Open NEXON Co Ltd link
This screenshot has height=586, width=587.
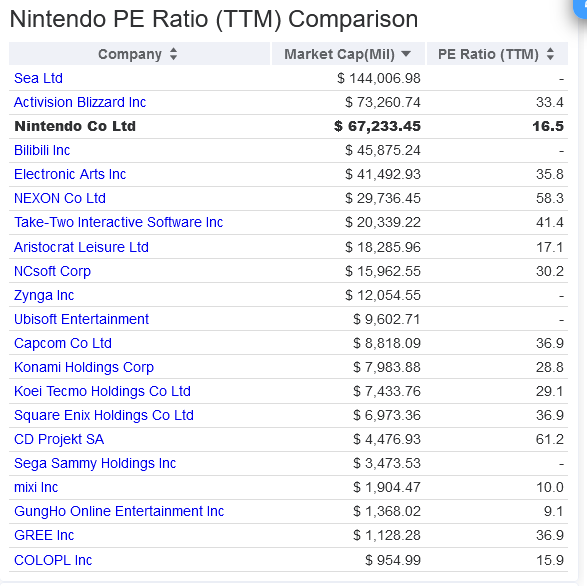tap(60, 198)
